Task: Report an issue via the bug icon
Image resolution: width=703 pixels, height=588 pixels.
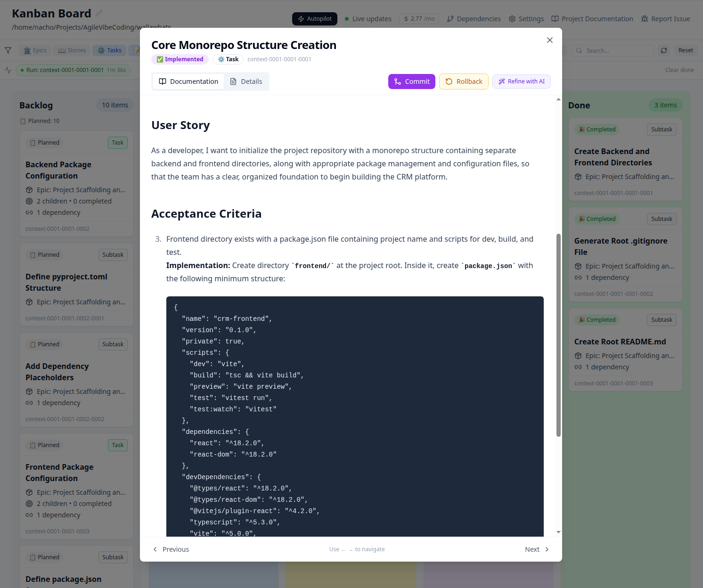Action: (x=644, y=18)
